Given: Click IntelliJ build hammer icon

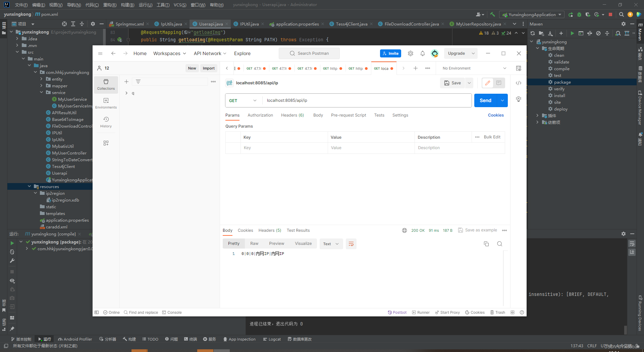Looking at the screenshot, I should (x=492, y=14).
